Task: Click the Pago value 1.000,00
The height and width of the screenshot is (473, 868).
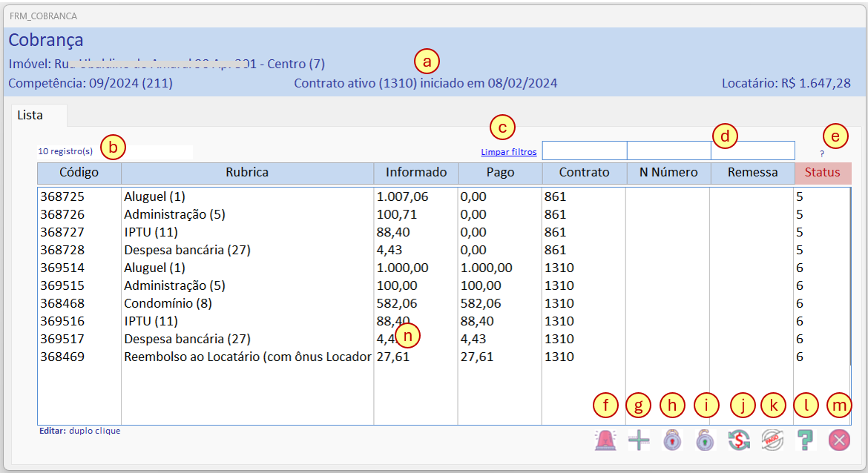Action: 487,268
